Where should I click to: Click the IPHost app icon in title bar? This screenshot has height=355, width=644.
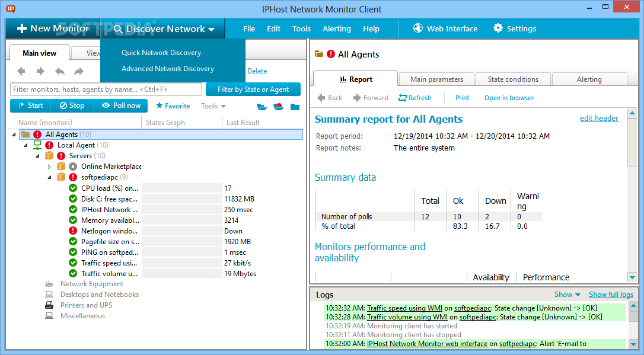(x=11, y=8)
